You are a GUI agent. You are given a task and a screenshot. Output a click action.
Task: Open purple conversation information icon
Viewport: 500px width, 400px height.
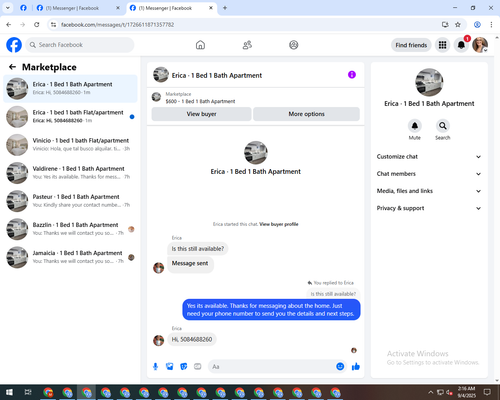[x=352, y=75]
